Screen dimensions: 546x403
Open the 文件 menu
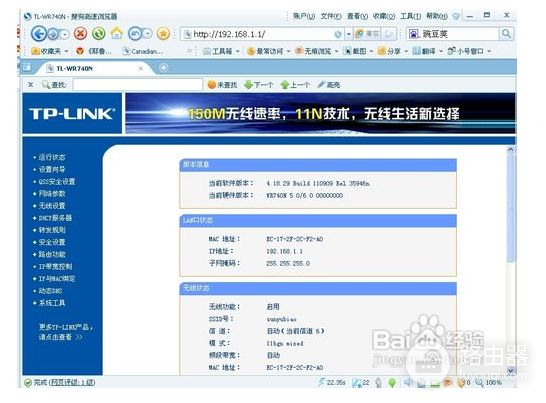coord(331,16)
